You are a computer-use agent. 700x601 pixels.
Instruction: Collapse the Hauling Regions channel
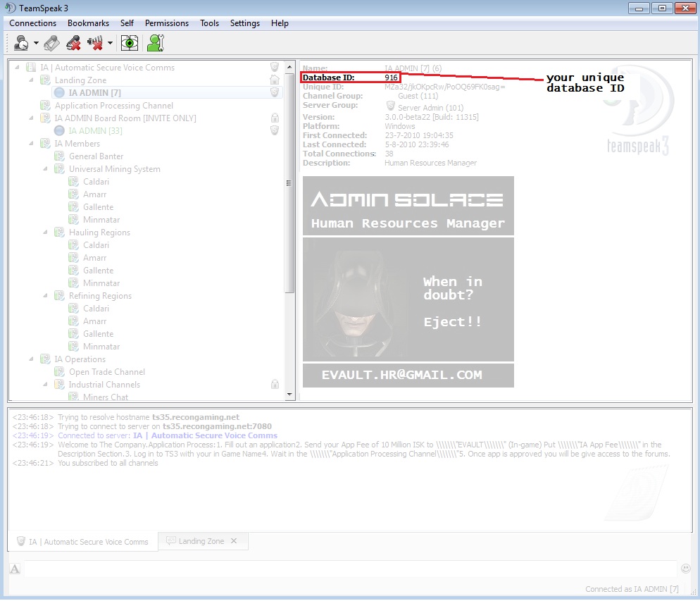tap(46, 233)
